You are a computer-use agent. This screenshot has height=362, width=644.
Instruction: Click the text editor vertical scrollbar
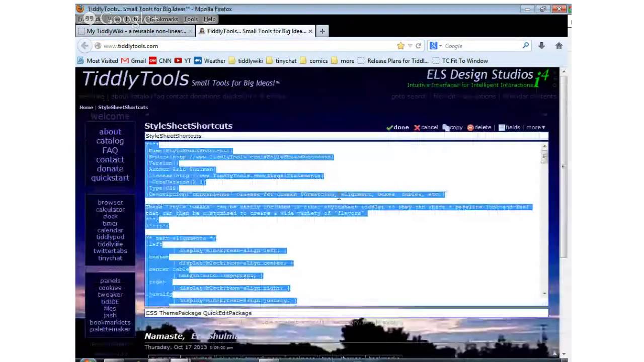544,220
